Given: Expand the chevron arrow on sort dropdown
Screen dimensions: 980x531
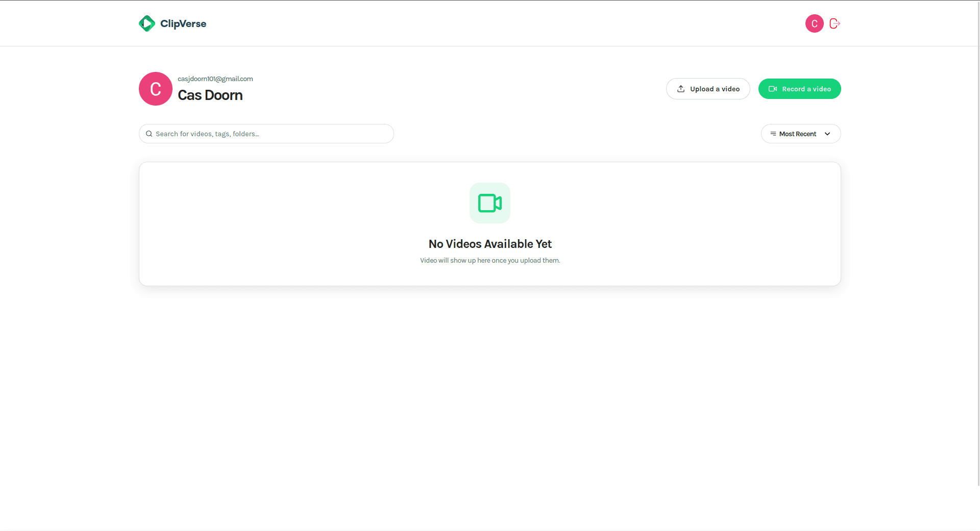Looking at the screenshot, I should click(827, 134).
